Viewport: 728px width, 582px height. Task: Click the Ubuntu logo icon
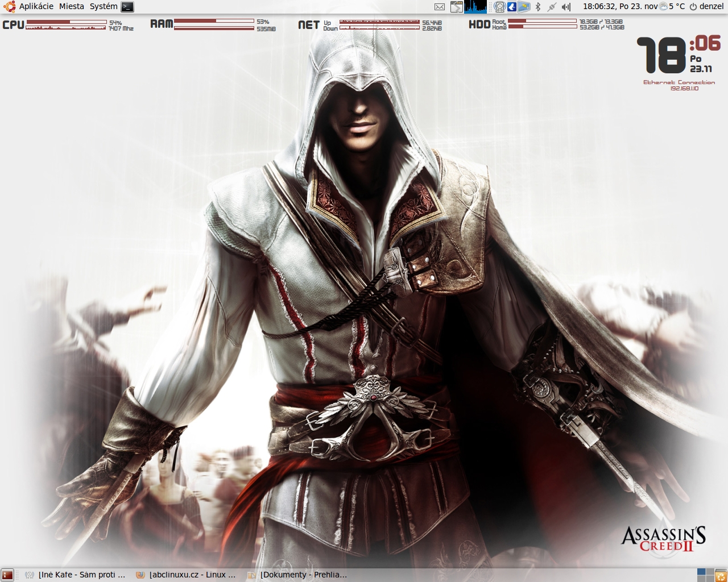[9, 7]
